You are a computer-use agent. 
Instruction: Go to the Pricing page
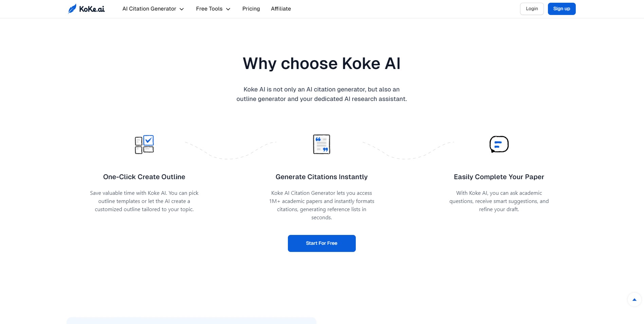pos(251,9)
